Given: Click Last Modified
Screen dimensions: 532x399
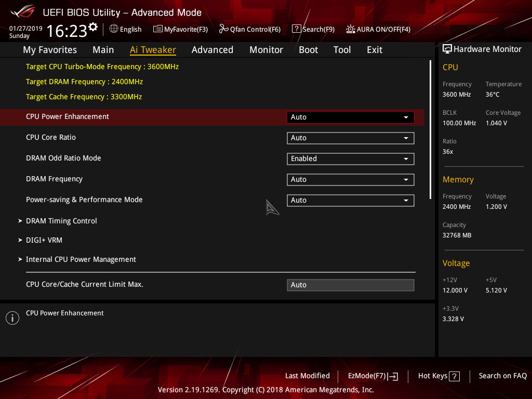Looking at the screenshot, I should (308, 376).
